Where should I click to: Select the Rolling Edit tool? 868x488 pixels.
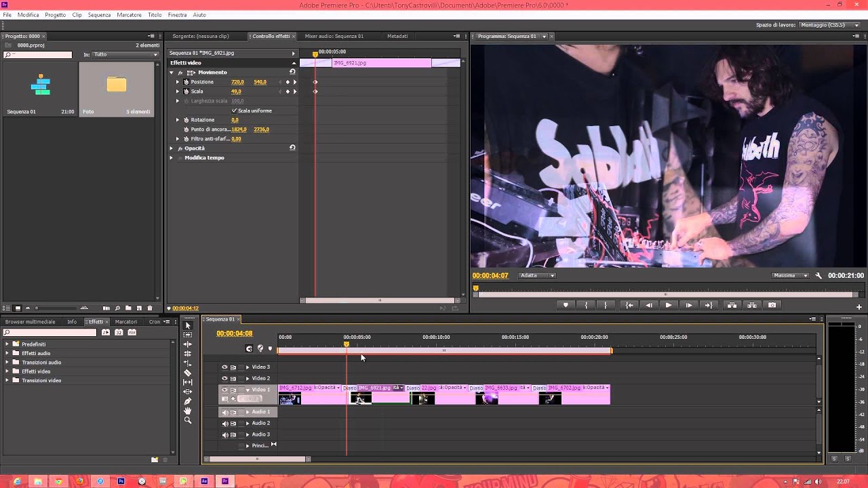(188, 354)
